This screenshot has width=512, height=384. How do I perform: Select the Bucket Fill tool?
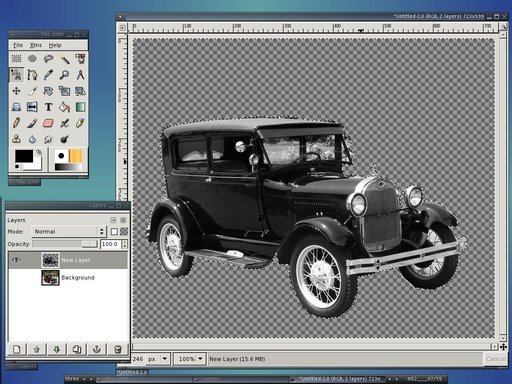(64, 107)
